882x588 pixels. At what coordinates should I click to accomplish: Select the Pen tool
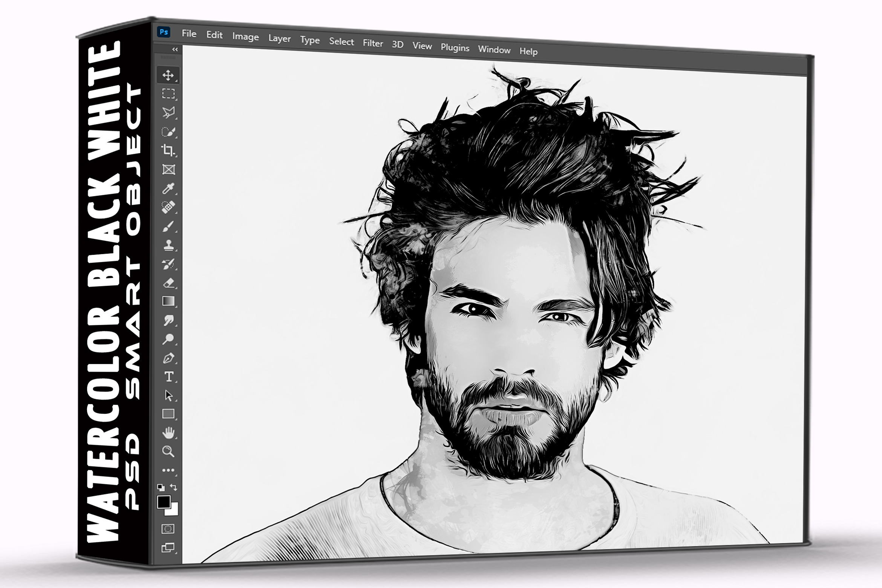click(168, 358)
